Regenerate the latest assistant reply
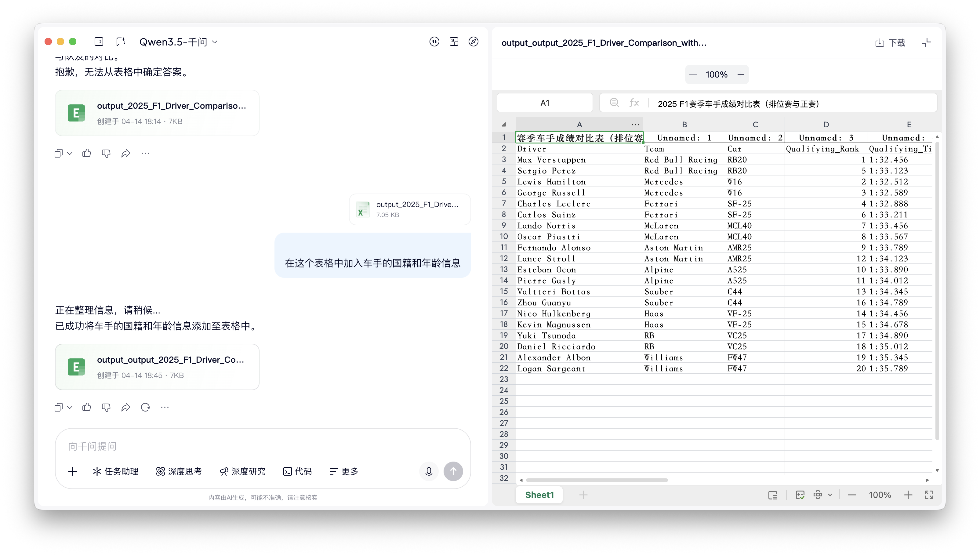The width and height of the screenshot is (980, 555). [x=145, y=407]
